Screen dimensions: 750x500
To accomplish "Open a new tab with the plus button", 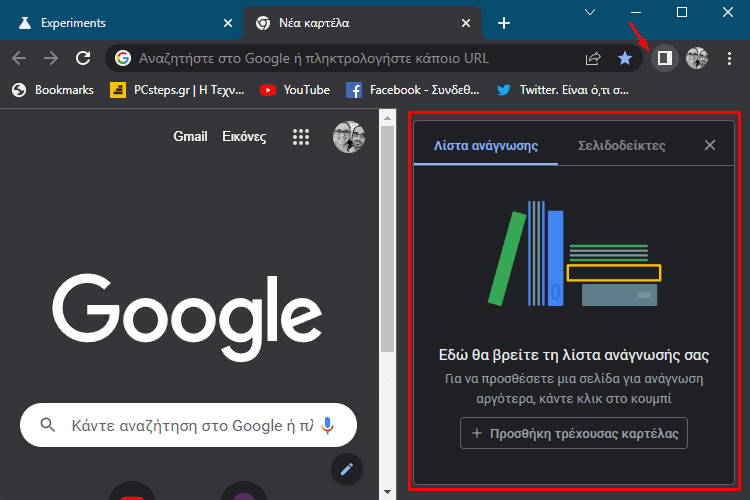I will click(504, 23).
